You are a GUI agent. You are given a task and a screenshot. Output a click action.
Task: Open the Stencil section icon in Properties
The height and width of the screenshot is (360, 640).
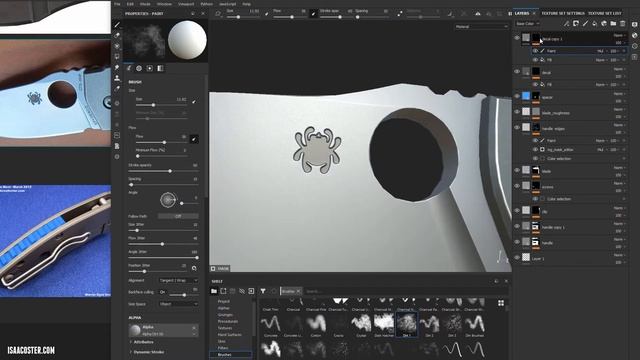[x=150, y=68]
